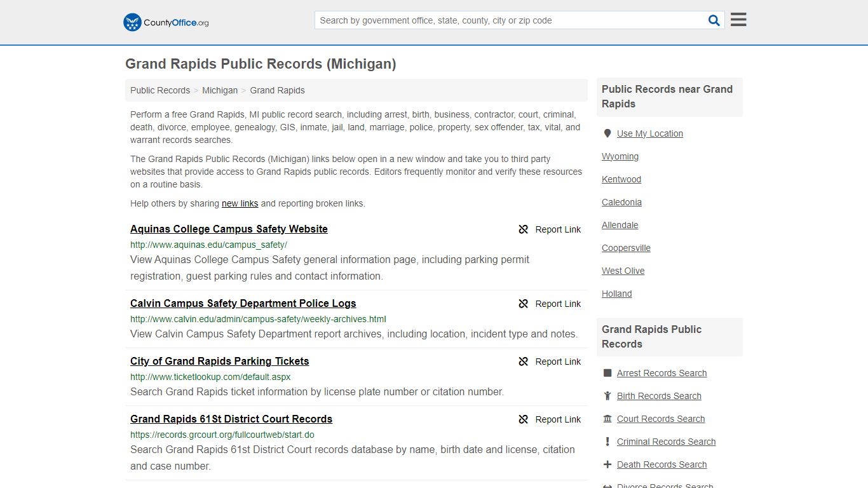Open Court Records Search link

(x=661, y=419)
